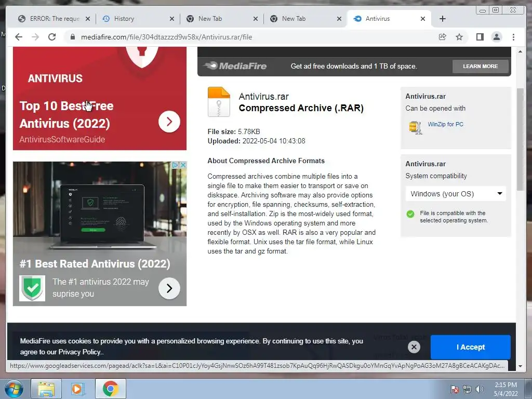The image size is (532, 399).
Task: Open the Top 10 Best Free Antivirus arrow
Action: 169,122
